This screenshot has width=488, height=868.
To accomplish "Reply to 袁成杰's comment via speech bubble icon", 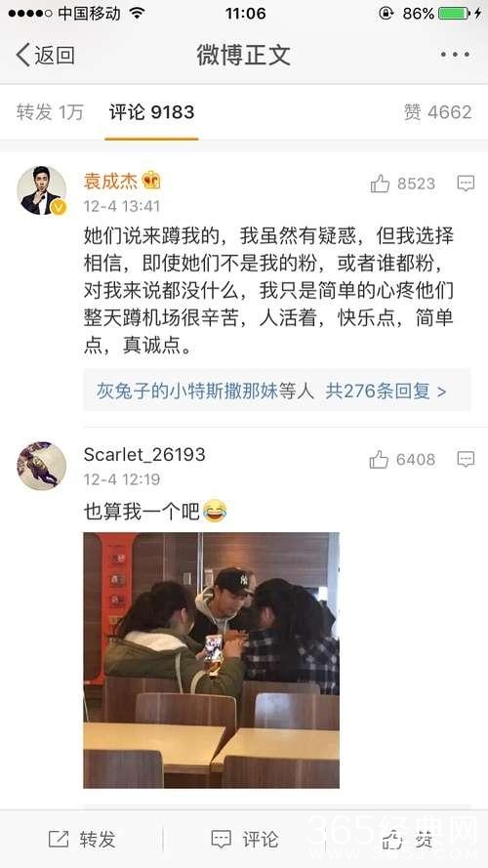I will pos(466,184).
